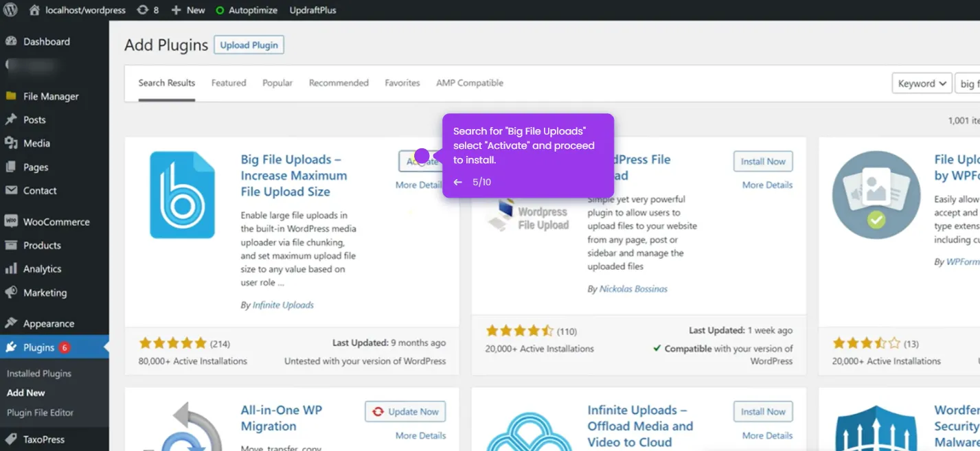Open the Nickolas Bossinas author link
Image resolution: width=980 pixels, height=451 pixels.
coord(633,289)
